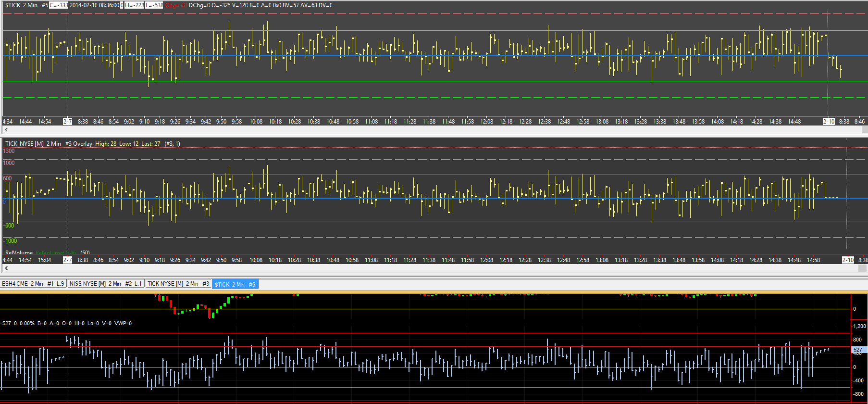Click the 2-10 date marker on top chart's time axis
868x404 pixels.
pos(829,122)
